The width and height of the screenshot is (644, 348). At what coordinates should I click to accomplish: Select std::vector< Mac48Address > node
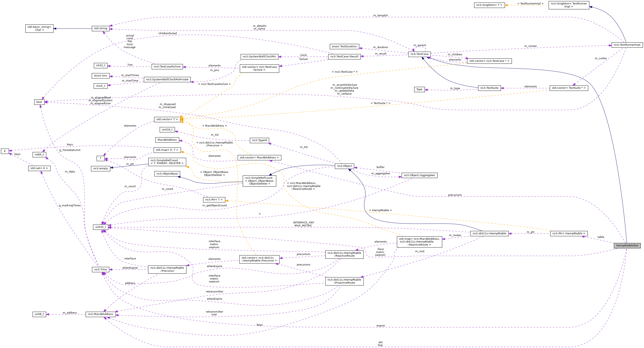pyautogui.click(x=259, y=158)
